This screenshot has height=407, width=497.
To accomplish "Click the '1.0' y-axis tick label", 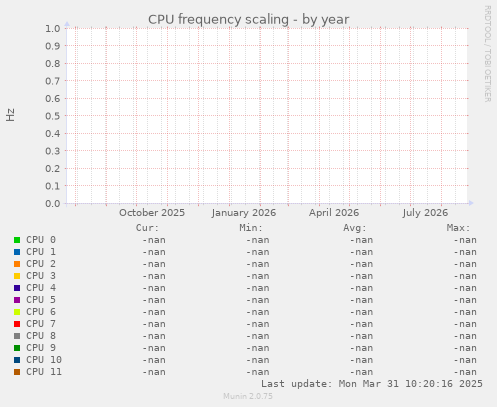I will pos(53,28).
